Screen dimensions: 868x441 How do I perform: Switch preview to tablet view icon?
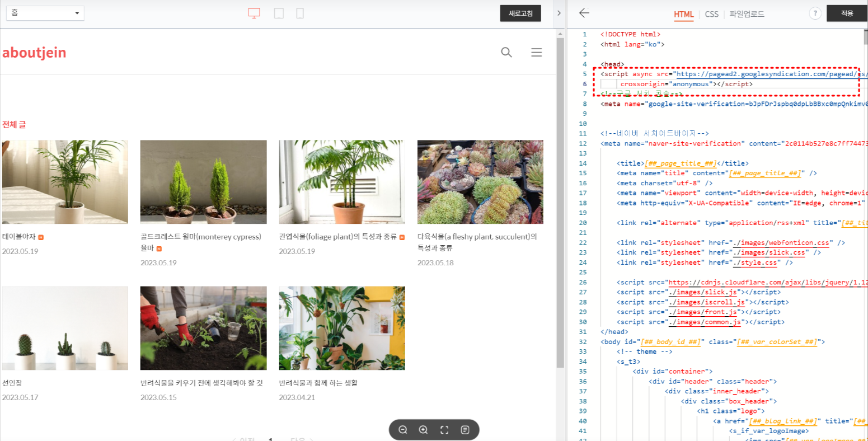tap(279, 13)
